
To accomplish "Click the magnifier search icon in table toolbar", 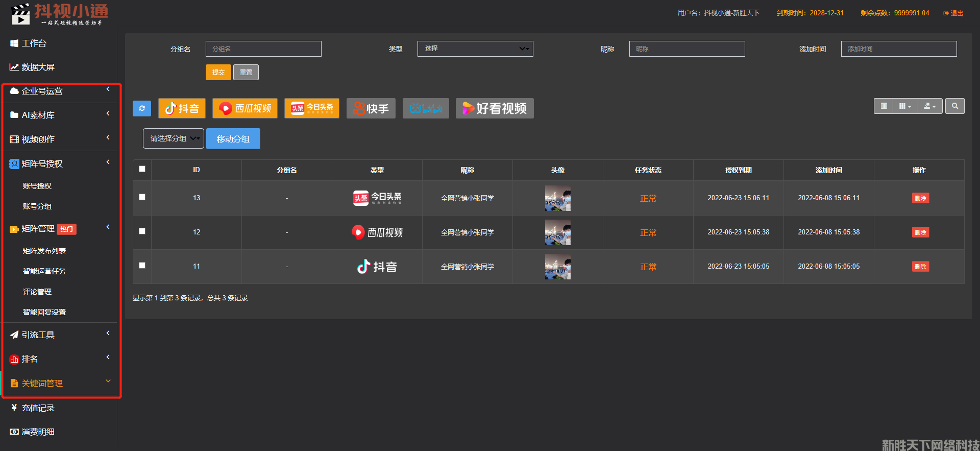I will (x=954, y=106).
